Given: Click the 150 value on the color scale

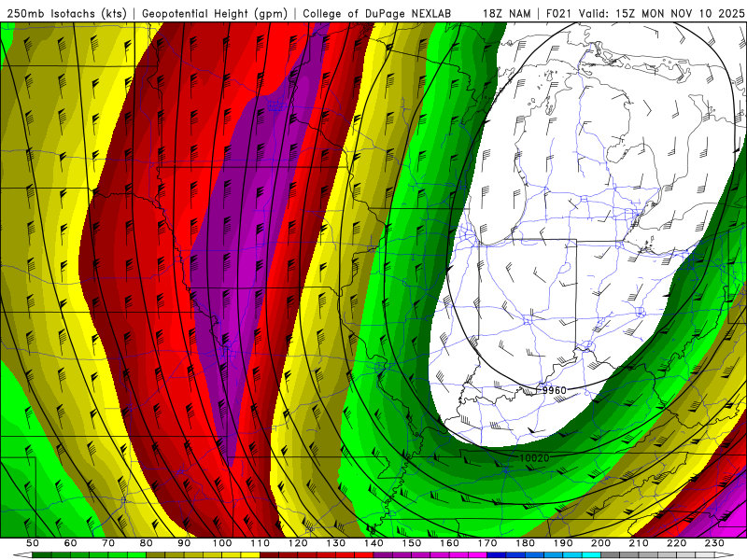Looking at the screenshot, I should [412, 543].
